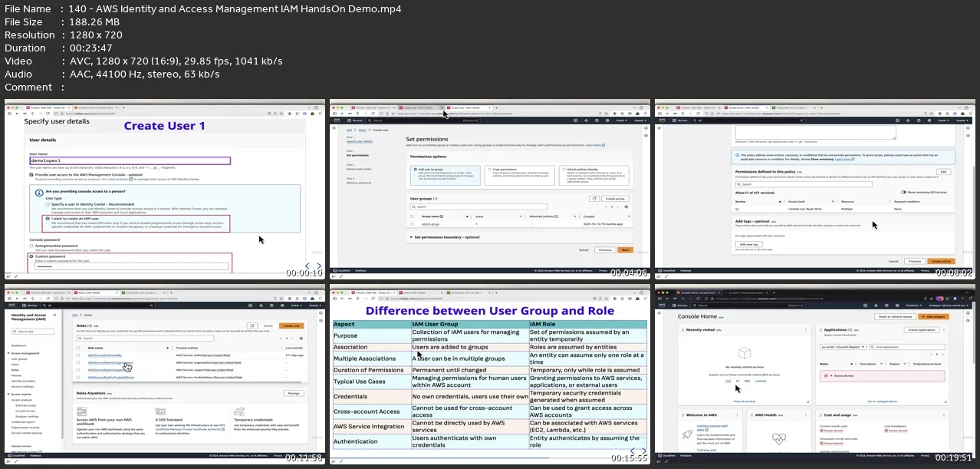Click the S3 service link in policy table
Screen dimensions: 980x469
coord(737,209)
